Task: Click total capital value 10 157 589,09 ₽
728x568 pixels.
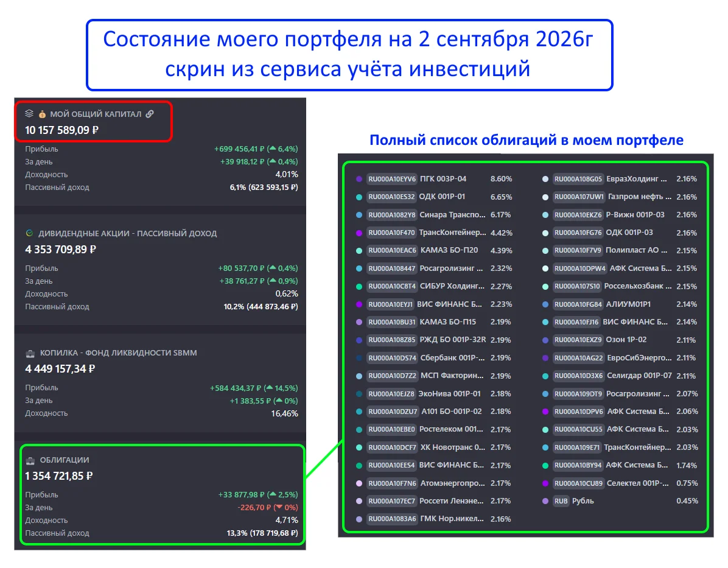Action: (61, 130)
